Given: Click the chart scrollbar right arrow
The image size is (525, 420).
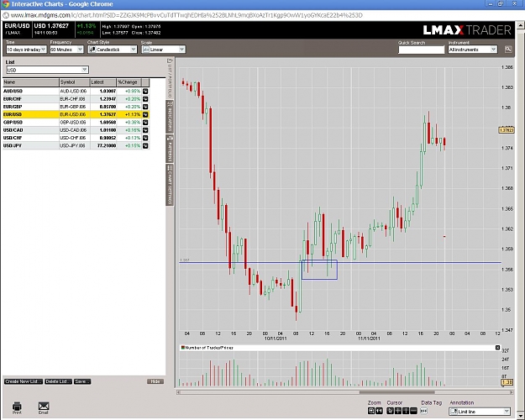Looking at the screenshot, I should pos(512,392).
